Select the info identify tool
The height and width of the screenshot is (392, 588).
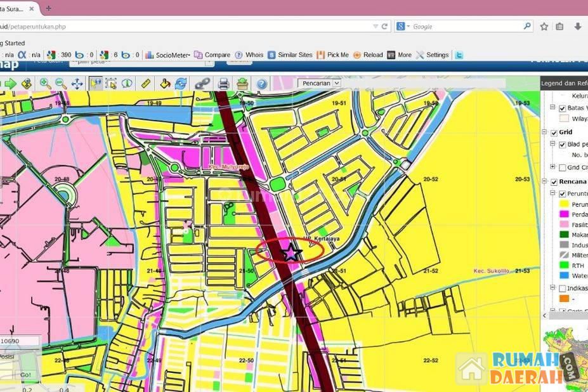pyautogui.click(x=127, y=84)
